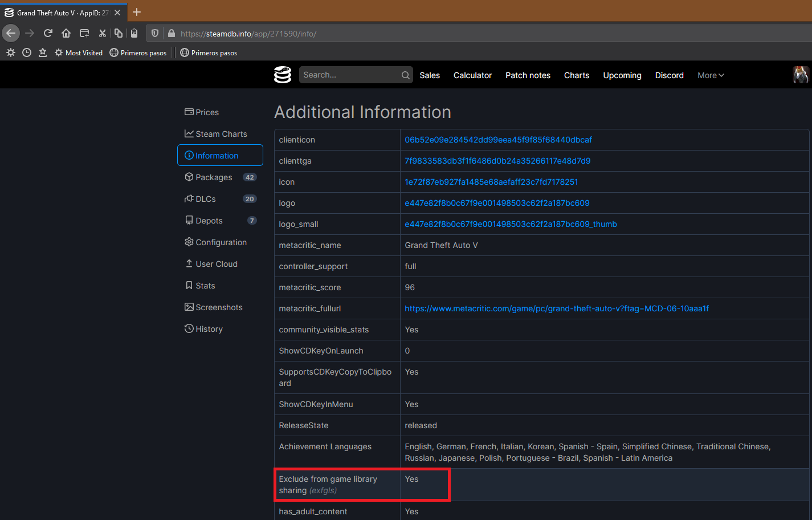
Task: Click the clipboard paste icon in toolbar
Action: 134,33
